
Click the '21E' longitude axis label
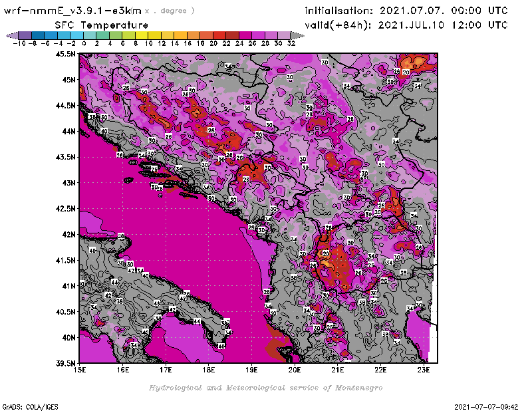[x=338, y=370]
